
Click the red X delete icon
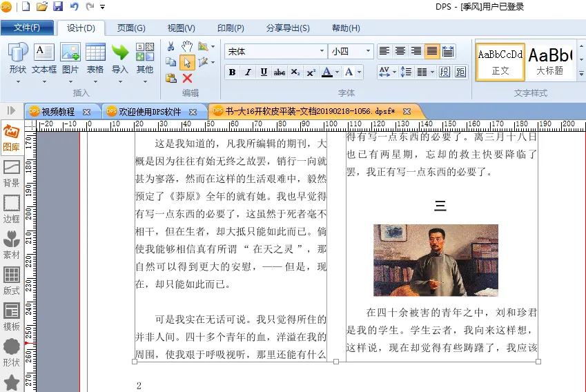point(187,78)
